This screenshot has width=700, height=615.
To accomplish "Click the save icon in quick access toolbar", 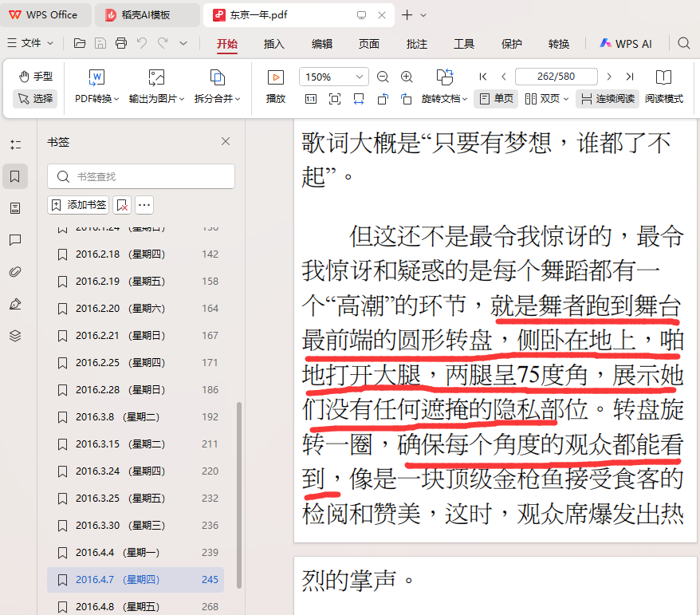I will click(100, 43).
